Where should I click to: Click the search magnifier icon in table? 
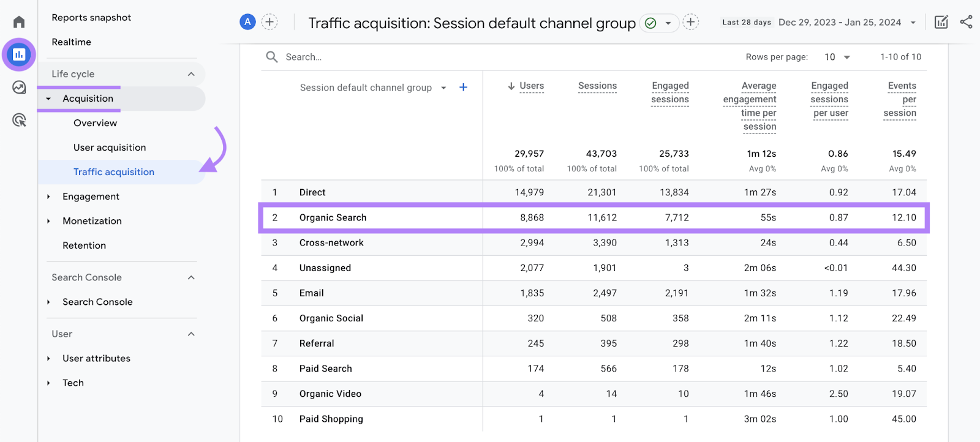272,57
